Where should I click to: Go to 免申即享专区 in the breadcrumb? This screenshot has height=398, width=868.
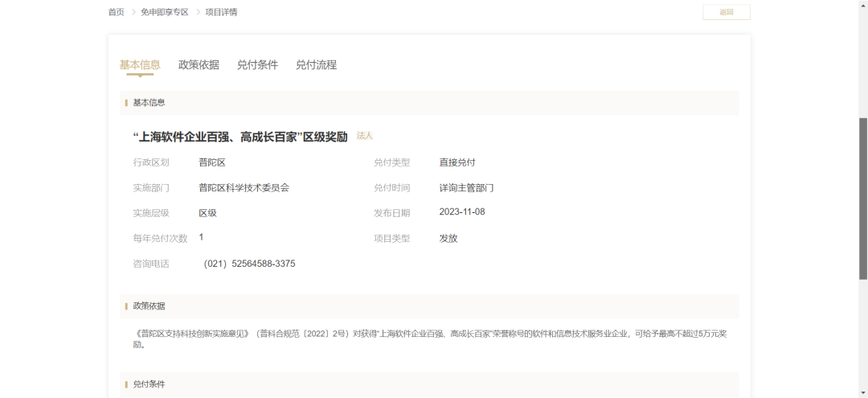pyautogui.click(x=164, y=12)
